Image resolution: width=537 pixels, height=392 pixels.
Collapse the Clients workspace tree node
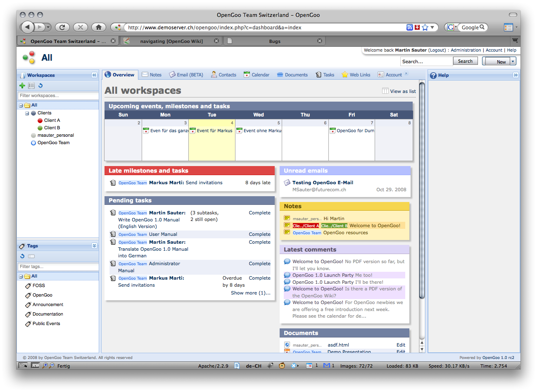coord(27,113)
